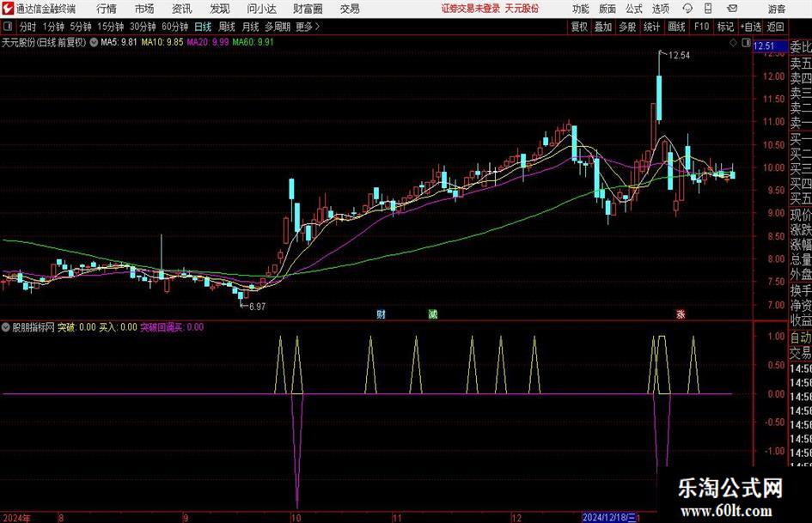Click the 天元股份 stock name in the title bar
The image size is (812, 523).
point(522,9)
